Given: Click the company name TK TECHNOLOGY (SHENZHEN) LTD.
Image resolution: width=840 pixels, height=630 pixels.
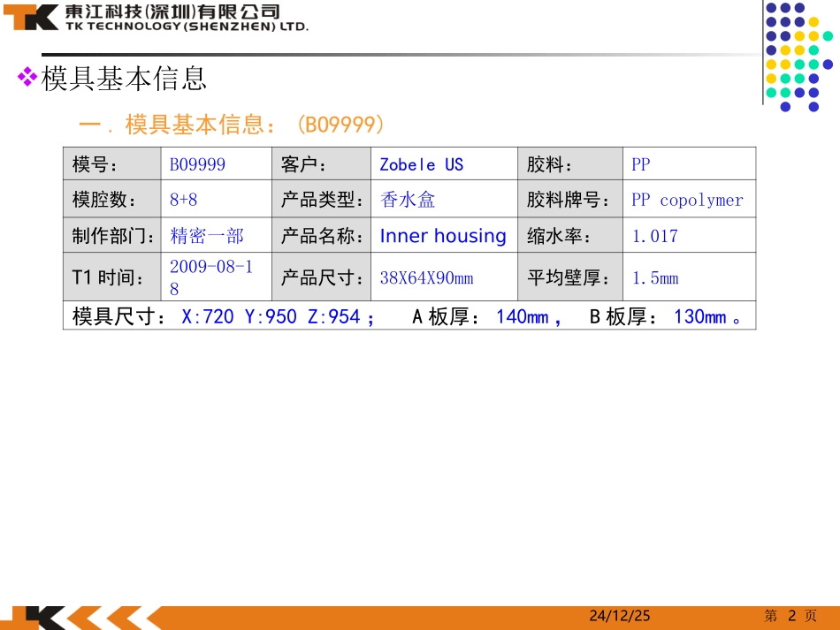Looking at the screenshot, I should [187, 27].
